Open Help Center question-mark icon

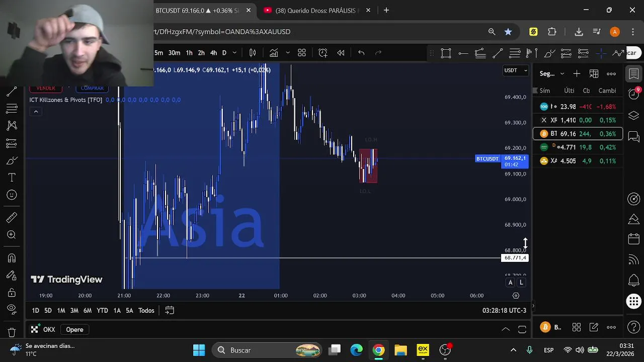pos(634,327)
